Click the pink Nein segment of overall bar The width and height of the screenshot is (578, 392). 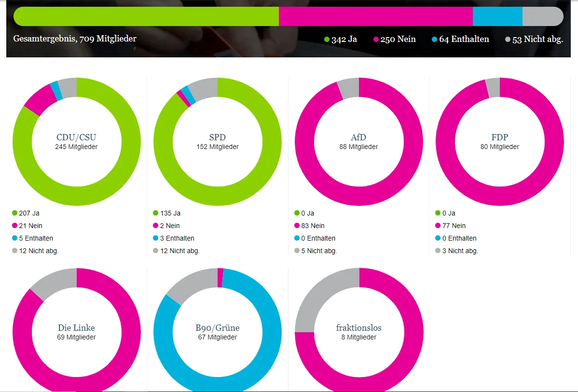coord(375,16)
